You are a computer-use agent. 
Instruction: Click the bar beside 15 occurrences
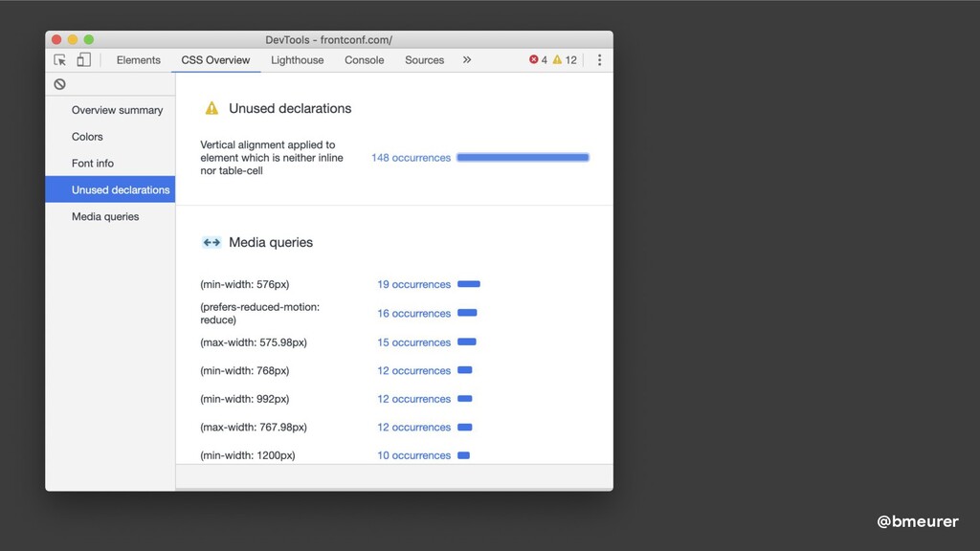tap(467, 342)
